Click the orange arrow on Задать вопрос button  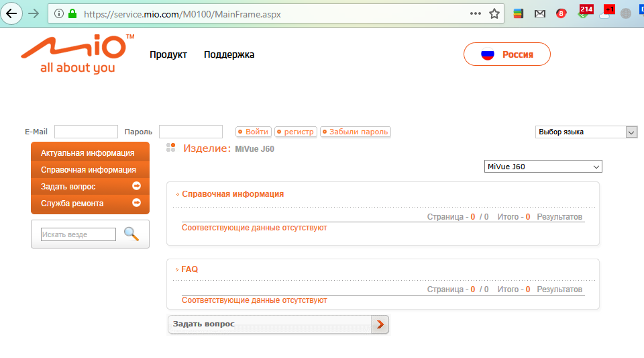click(380, 324)
